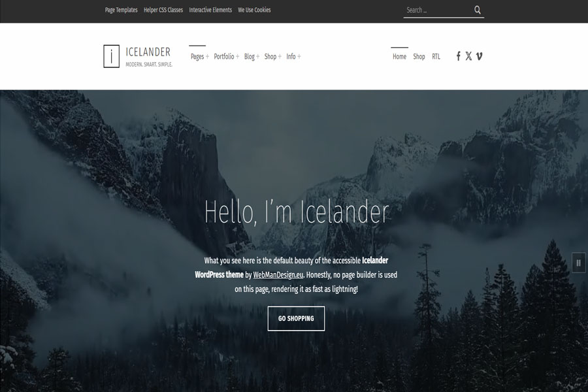Click the GO SHOPPING button
Image resolution: width=588 pixels, height=392 pixels.
296,318
